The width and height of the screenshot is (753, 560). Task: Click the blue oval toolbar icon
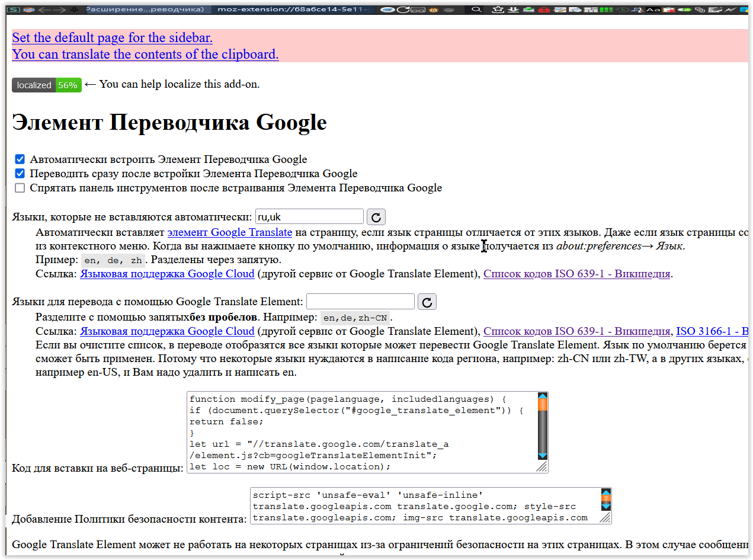click(x=387, y=9)
